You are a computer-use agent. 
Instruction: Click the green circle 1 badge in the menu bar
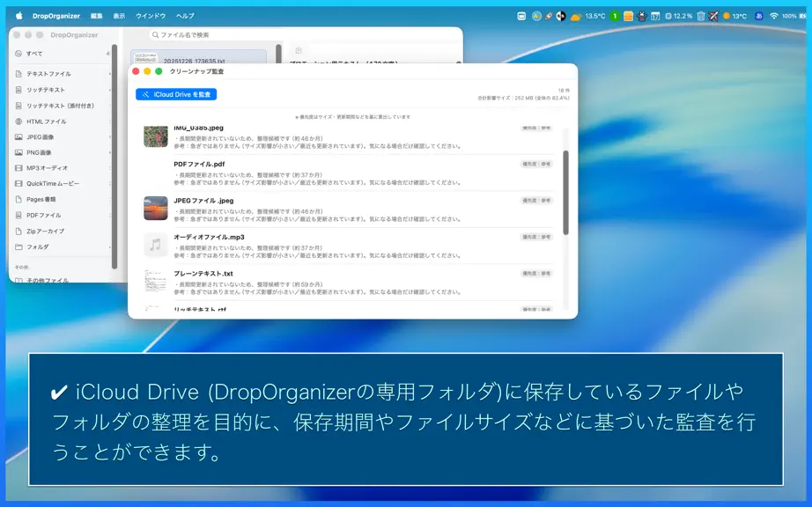tap(615, 16)
